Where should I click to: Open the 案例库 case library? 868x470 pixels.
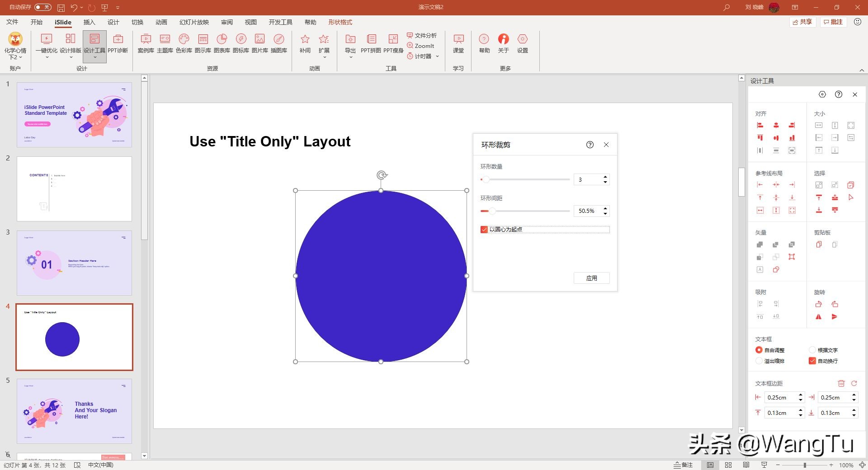click(x=146, y=43)
